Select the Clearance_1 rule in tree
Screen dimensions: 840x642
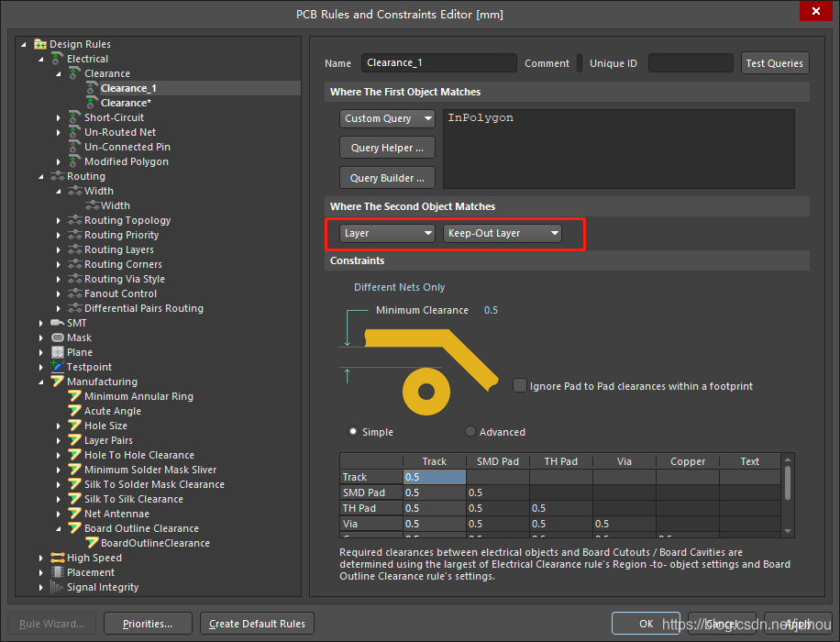128,88
